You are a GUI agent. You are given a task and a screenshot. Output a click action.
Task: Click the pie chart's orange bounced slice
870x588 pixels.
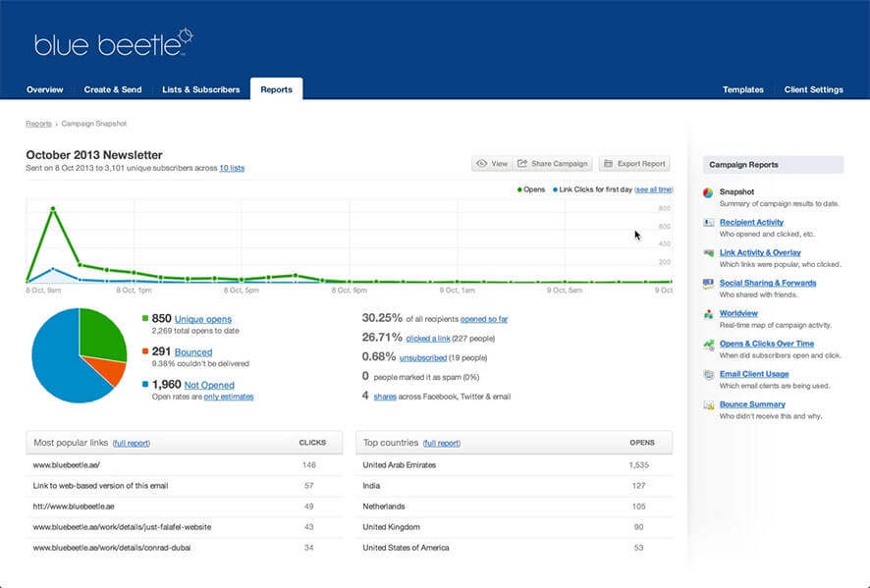click(110, 372)
